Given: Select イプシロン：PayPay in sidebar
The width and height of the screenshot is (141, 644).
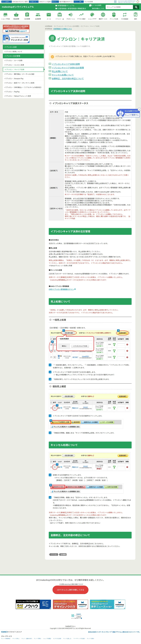Looking at the screenshot, I should tap(23, 92).
